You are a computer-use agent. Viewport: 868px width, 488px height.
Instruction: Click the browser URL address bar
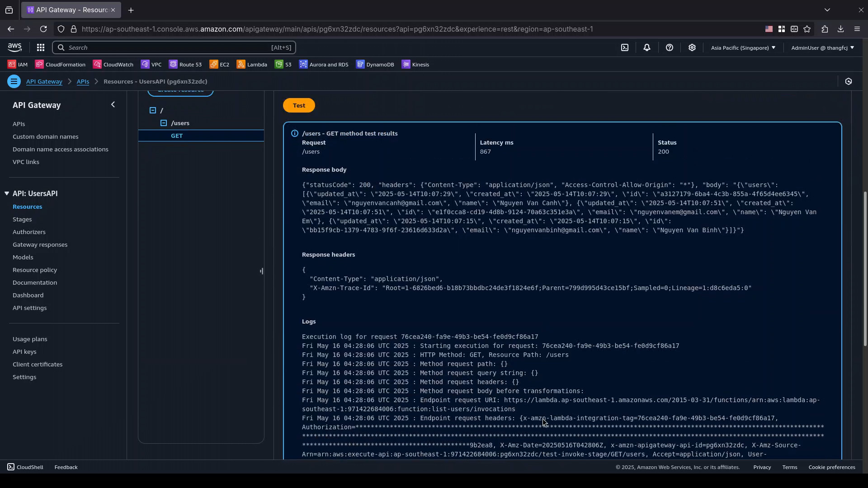(x=337, y=29)
